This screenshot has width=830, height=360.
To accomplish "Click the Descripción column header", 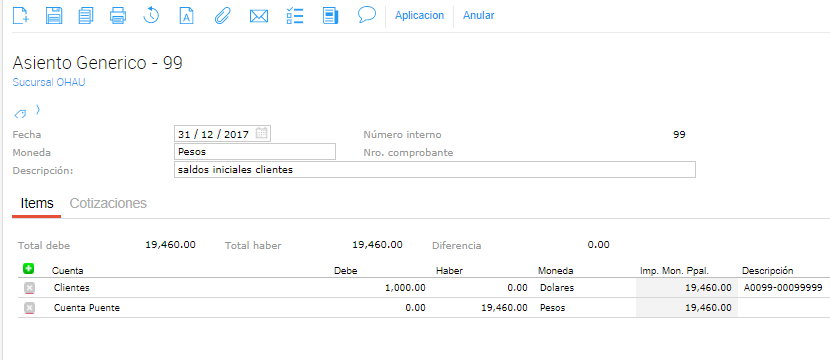I will pyautogui.click(x=768, y=271).
